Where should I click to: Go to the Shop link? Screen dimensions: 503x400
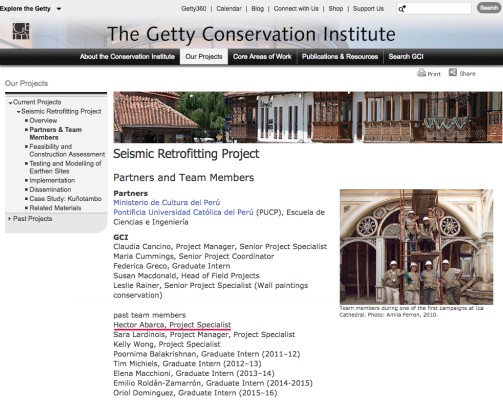point(336,9)
